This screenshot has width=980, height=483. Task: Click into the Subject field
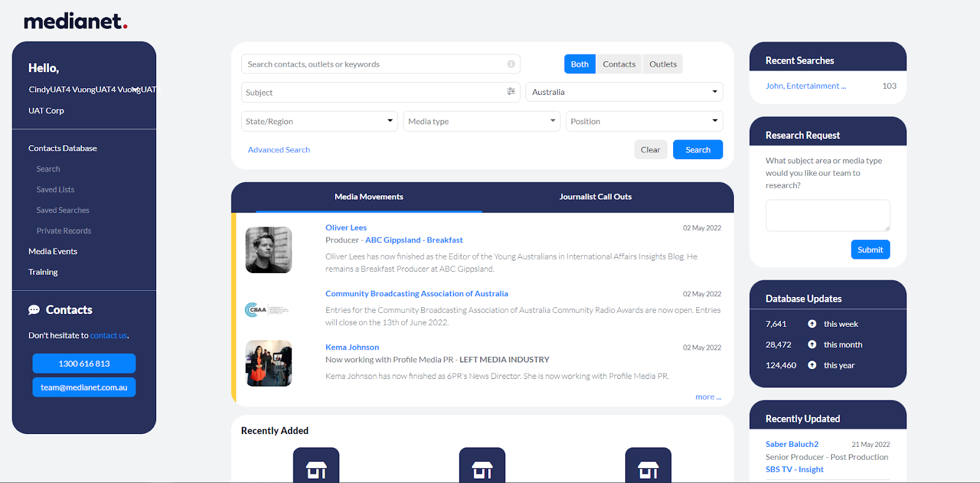(x=380, y=92)
